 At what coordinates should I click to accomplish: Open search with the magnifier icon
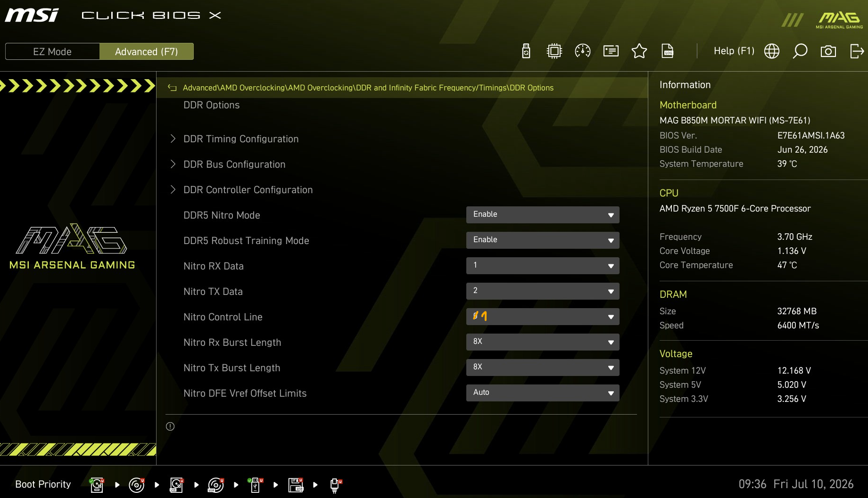pyautogui.click(x=800, y=51)
